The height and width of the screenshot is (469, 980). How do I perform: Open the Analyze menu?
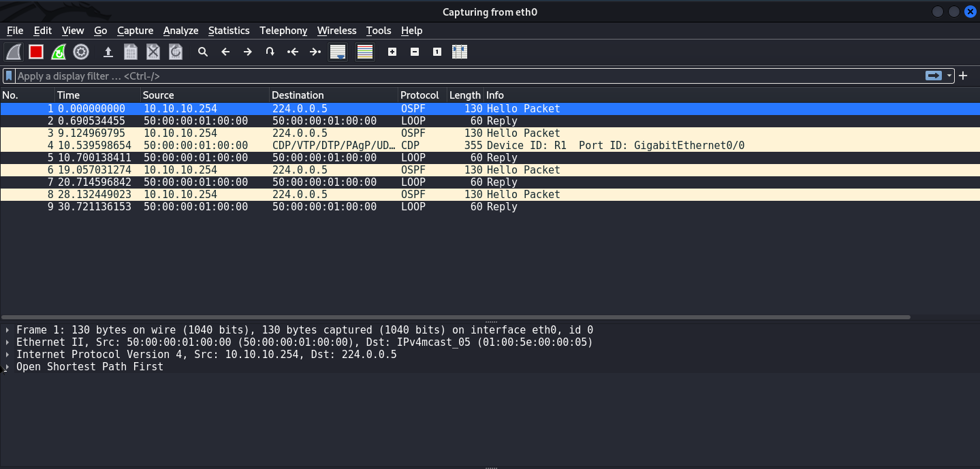click(181, 31)
